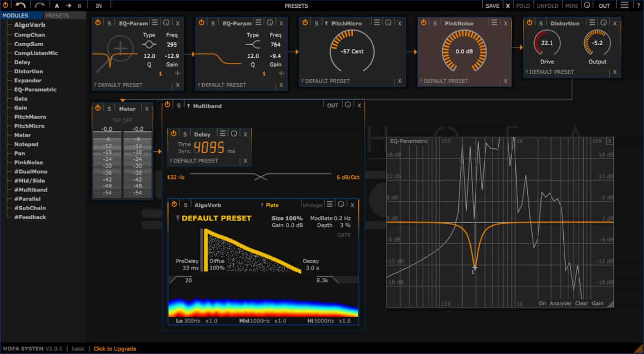Image resolution: width=644 pixels, height=354 pixels.
Task: Click the MINI button
Action: tap(571, 6)
